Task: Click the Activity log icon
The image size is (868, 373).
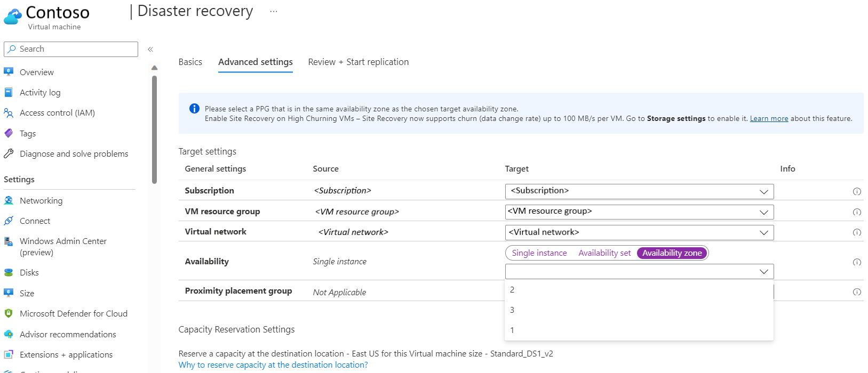Action: [x=9, y=92]
